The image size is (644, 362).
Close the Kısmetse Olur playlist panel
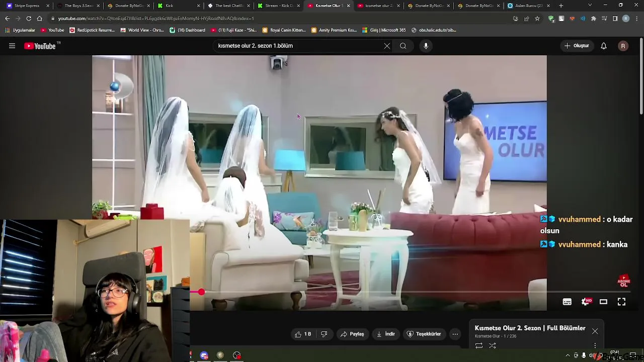[595, 331]
